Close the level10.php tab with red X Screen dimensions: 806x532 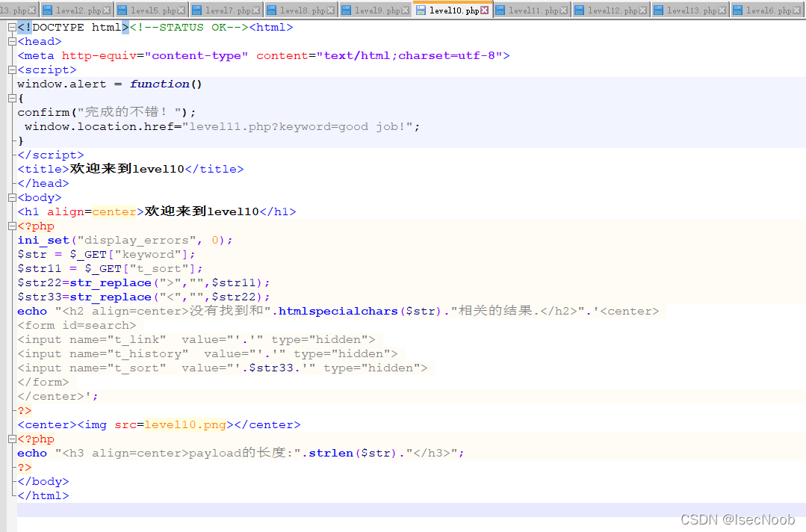(x=484, y=10)
